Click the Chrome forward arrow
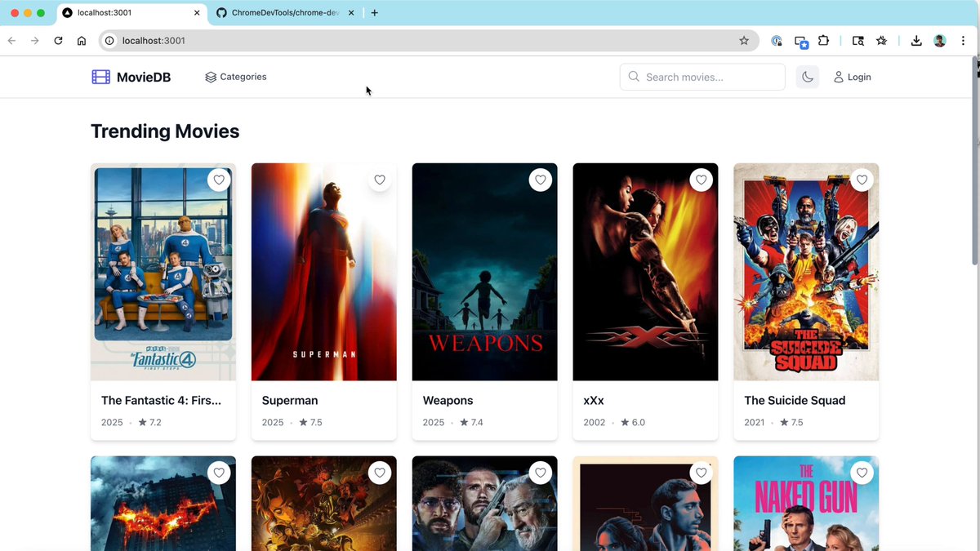The width and height of the screenshot is (980, 551). 34,40
